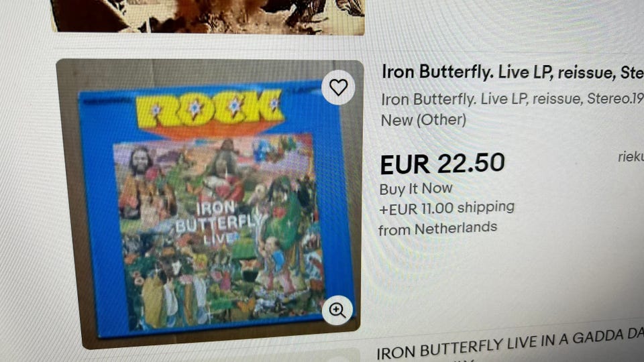The width and height of the screenshot is (644, 362).
Task: Click the word 'reissue' in the bold title
Action: point(585,73)
